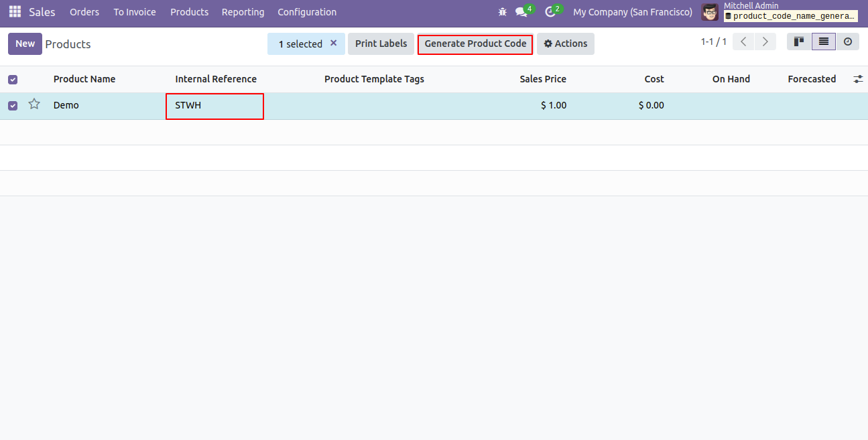Image resolution: width=868 pixels, height=440 pixels.
Task: Open the Orders menu
Action: coord(84,12)
